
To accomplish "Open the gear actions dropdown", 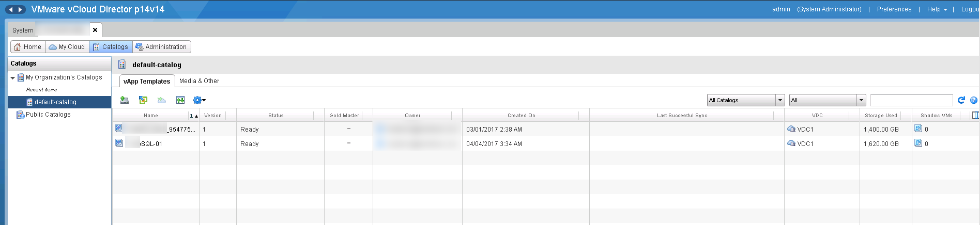I will click(200, 100).
